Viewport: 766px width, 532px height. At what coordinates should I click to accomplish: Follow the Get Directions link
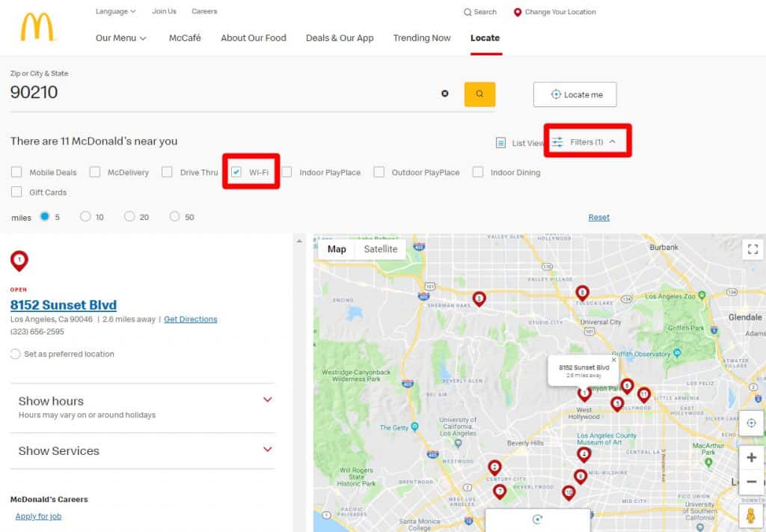click(190, 319)
